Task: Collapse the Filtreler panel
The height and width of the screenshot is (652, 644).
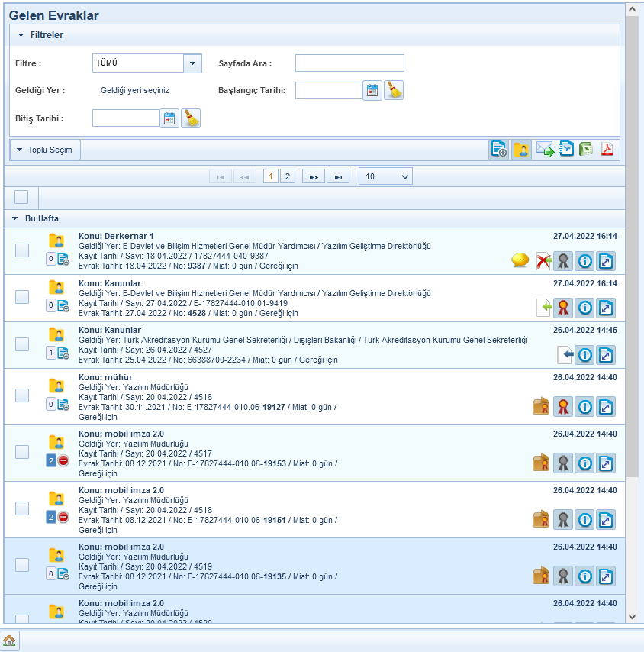Action: pos(21,35)
